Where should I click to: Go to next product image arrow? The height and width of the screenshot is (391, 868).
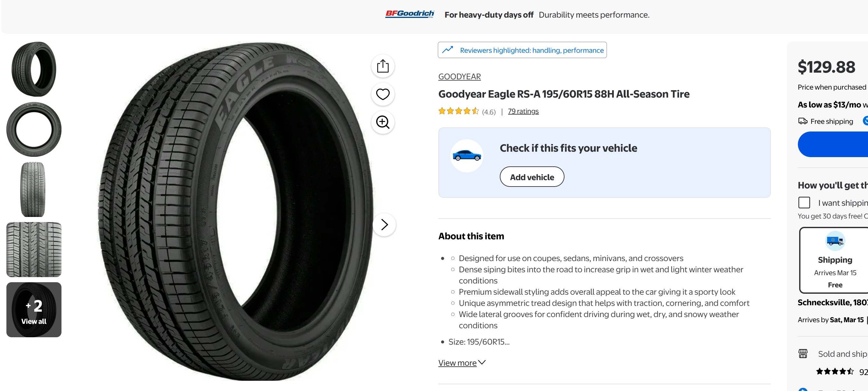coord(384,224)
